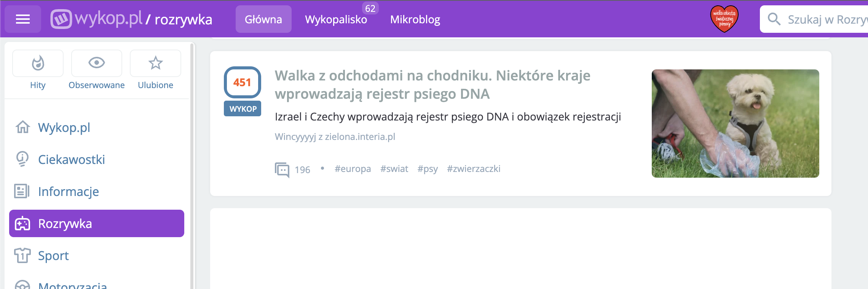
Task: Open Informacje category in sidebar
Action: pos(69,191)
